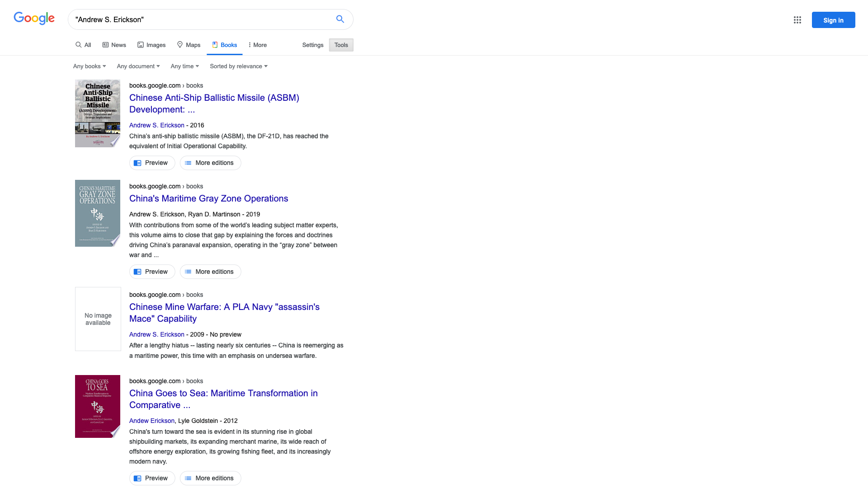Click the book icon on the Books tab
Screen dimensions: 868x488
coord(215,44)
